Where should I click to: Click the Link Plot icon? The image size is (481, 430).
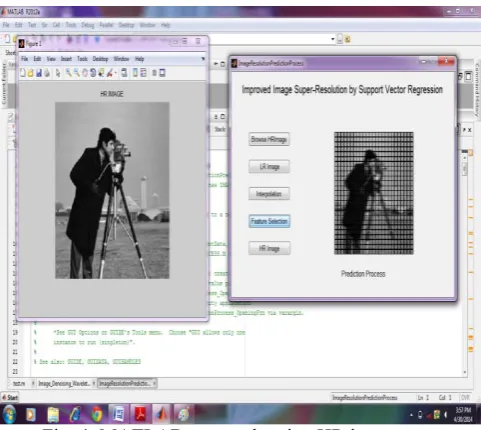(x=124, y=73)
